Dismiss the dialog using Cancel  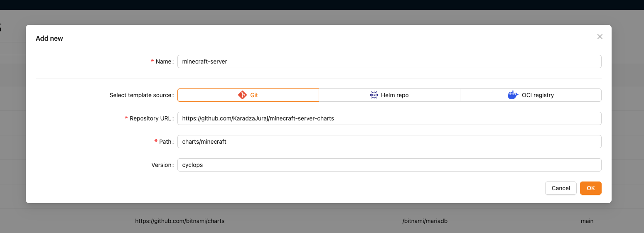point(560,188)
